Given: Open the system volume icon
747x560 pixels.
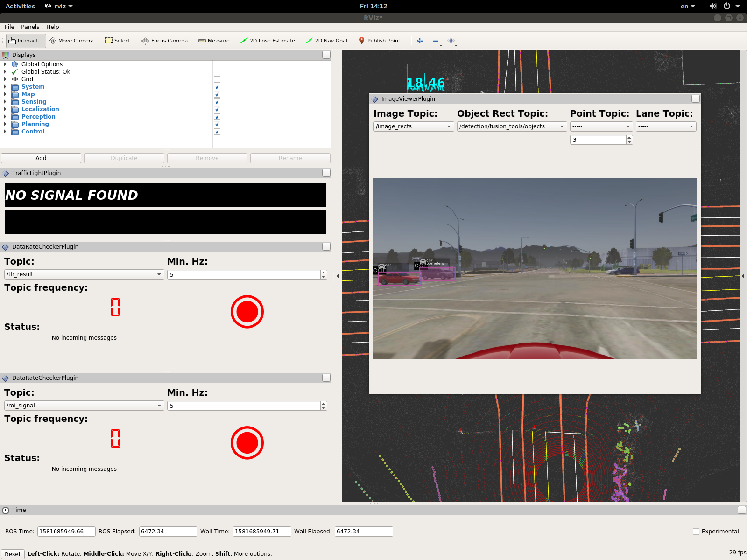Looking at the screenshot, I should point(713,6).
